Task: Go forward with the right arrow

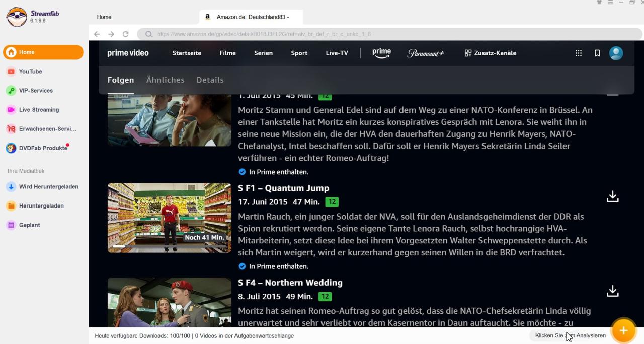Action: coord(111,34)
